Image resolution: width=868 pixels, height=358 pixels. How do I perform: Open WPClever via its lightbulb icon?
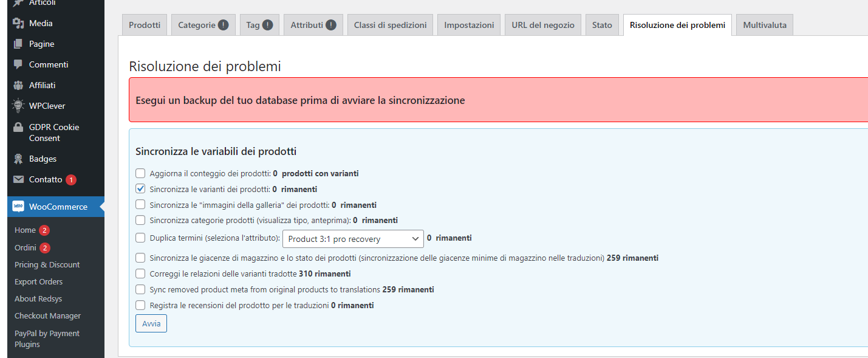point(18,106)
